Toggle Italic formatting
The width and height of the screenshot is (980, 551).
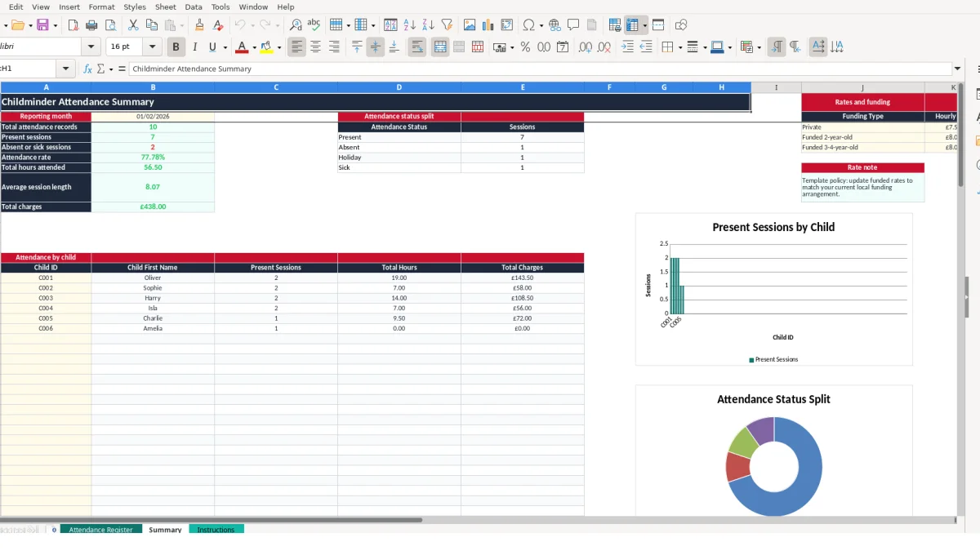[194, 47]
